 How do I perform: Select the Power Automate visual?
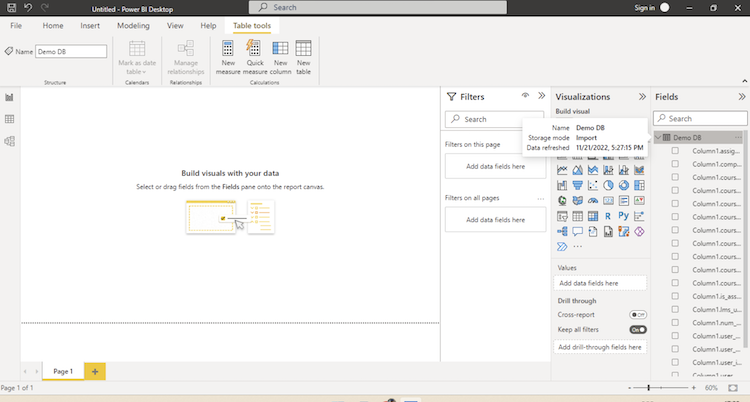pos(562,247)
